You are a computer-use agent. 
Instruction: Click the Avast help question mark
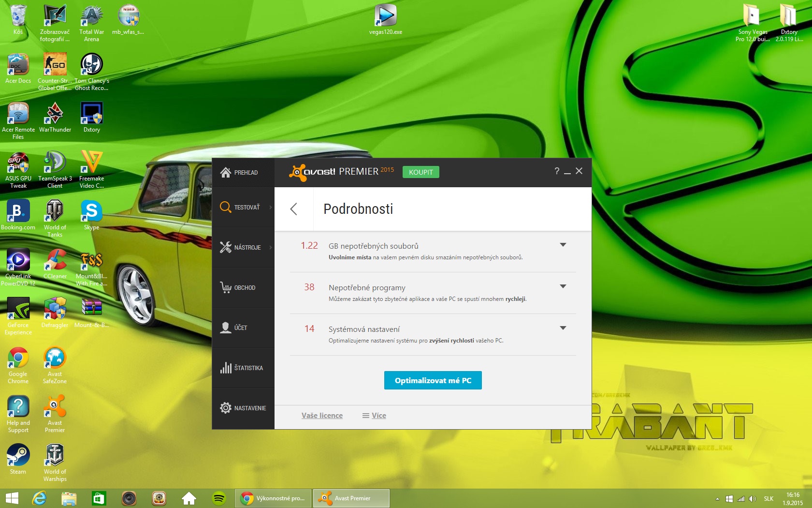tap(557, 171)
